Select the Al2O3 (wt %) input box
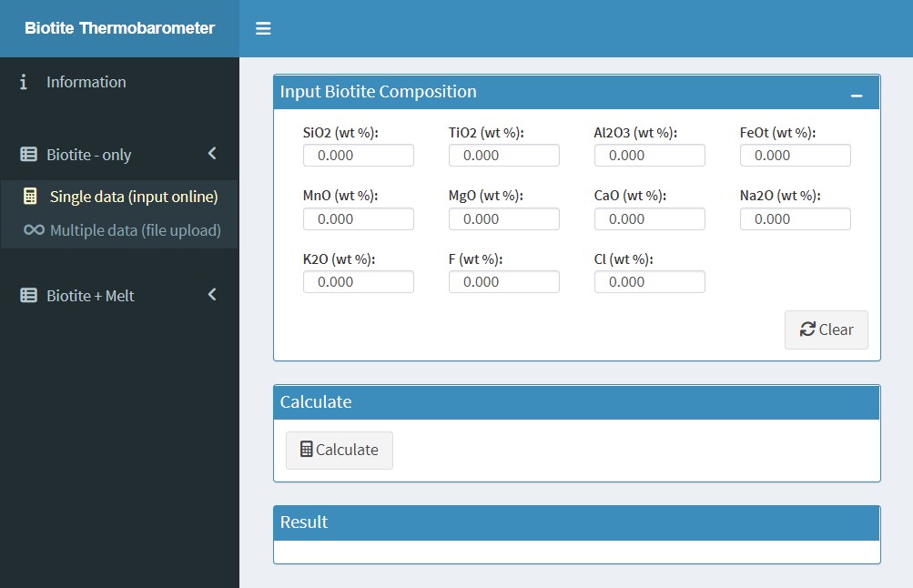 649,156
